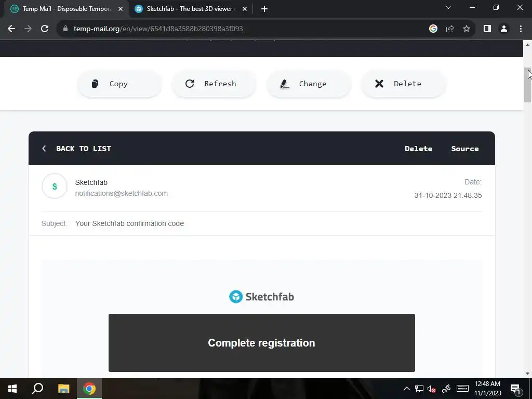The width and height of the screenshot is (532, 399).
Task: Click the page vertical scrollbar thumb
Action: 528,85
